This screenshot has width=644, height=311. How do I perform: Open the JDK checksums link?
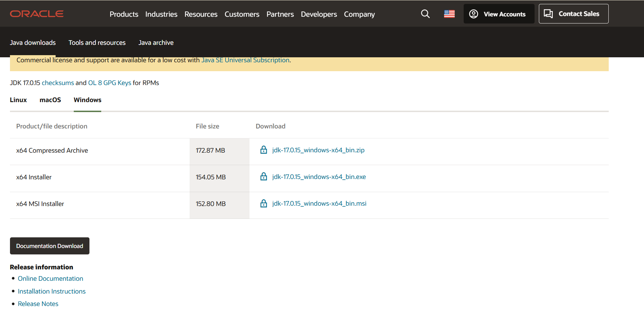[x=58, y=83]
